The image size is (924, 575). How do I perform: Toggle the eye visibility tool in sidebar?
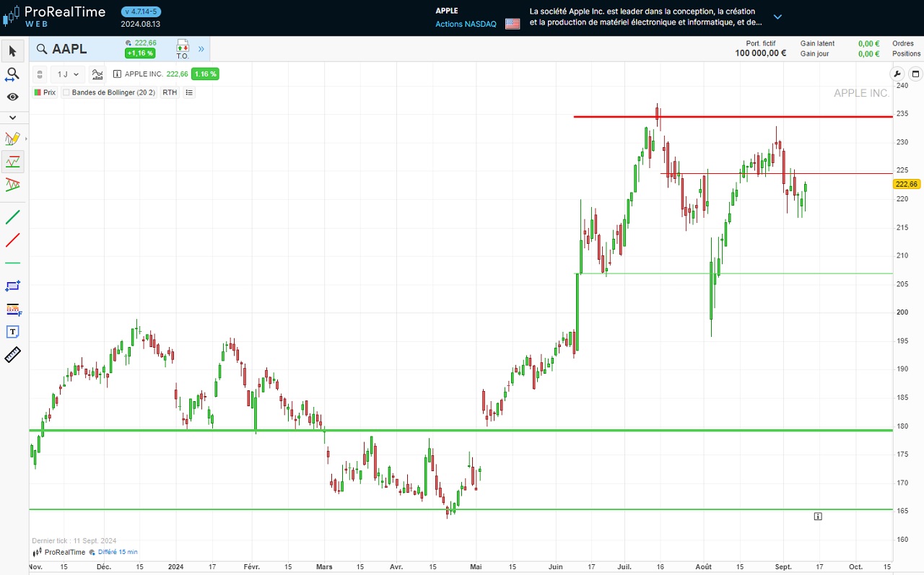pyautogui.click(x=12, y=97)
